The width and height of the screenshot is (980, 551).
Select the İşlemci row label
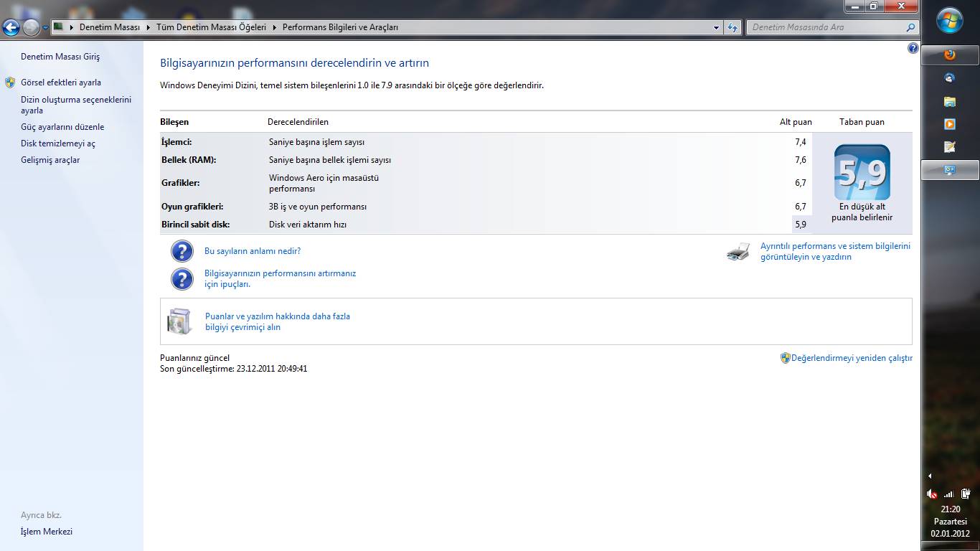tap(176, 142)
